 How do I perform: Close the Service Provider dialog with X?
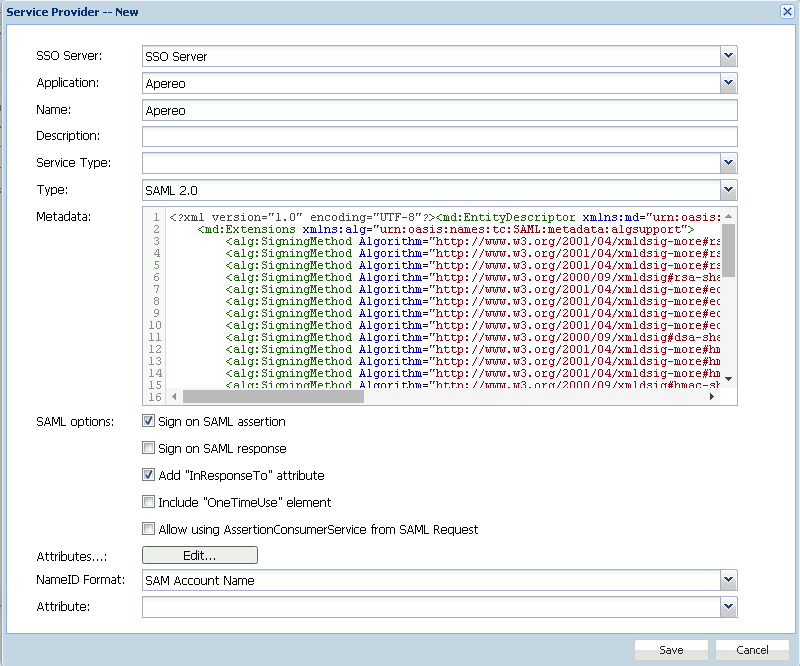point(787,11)
